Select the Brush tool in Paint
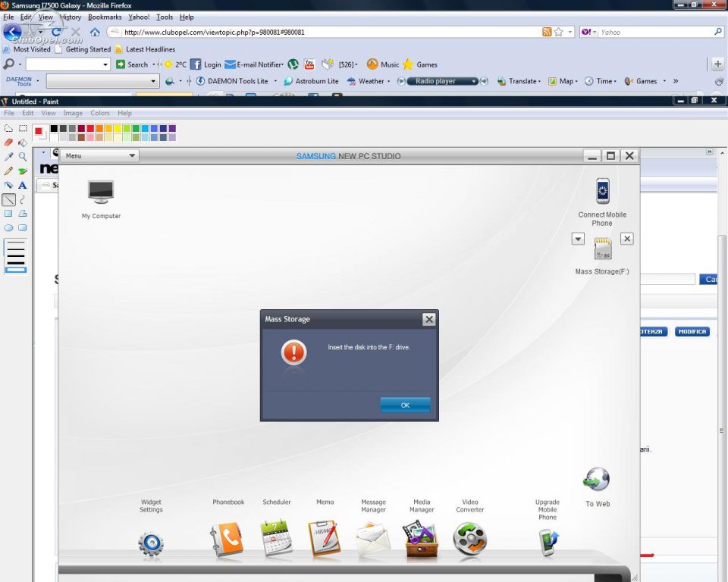Viewport: 728px width, 582px height. tap(23, 171)
